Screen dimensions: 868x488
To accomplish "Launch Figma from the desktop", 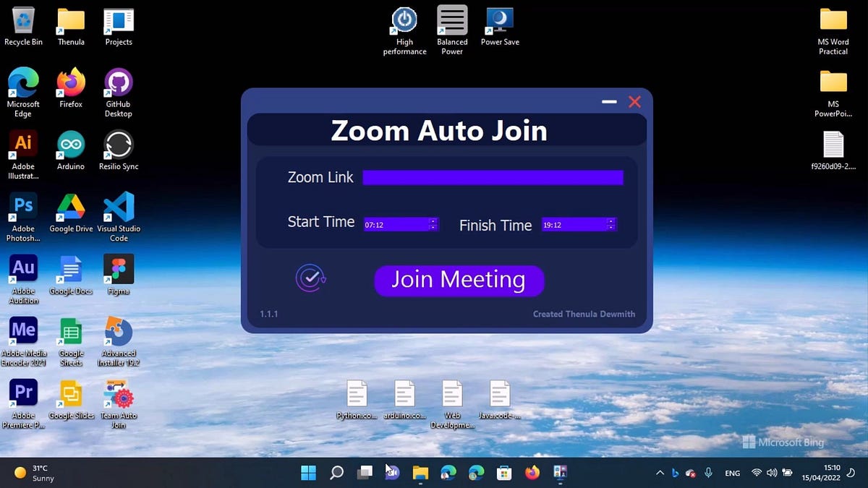I will coord(118,266).
